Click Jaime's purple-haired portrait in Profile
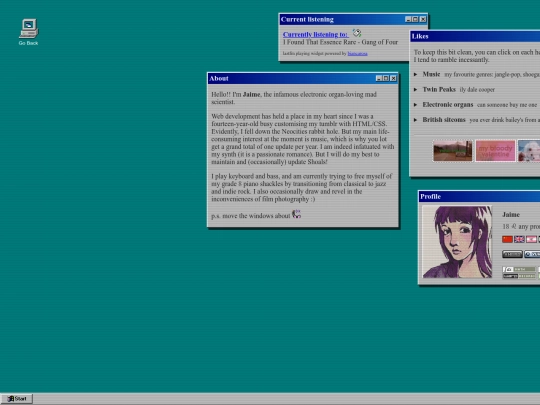Viewport: 540px width, 405px height. [x=457, y=242]
